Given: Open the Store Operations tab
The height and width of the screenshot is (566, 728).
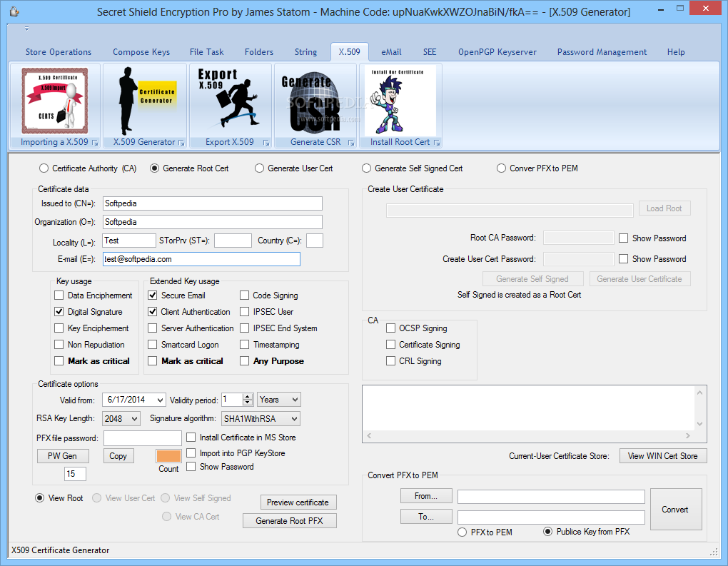Looking at the screenshot, I should (x=59, y=52).
